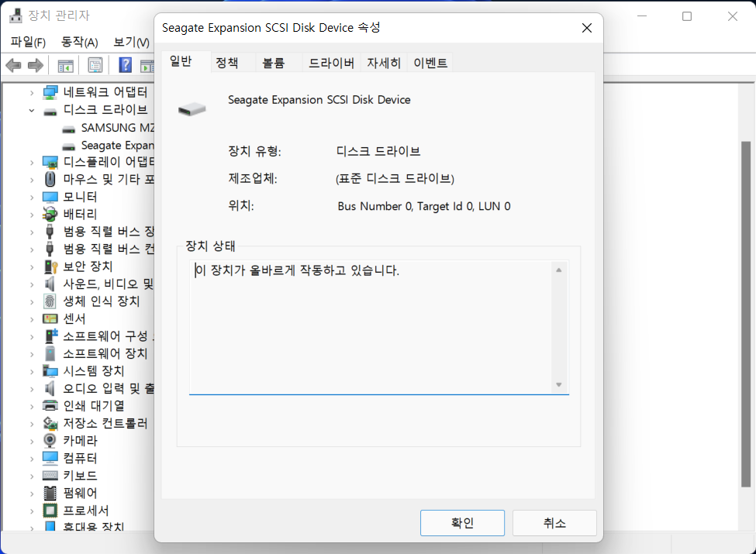Select the 키보드 tree item

coord(81,476)
